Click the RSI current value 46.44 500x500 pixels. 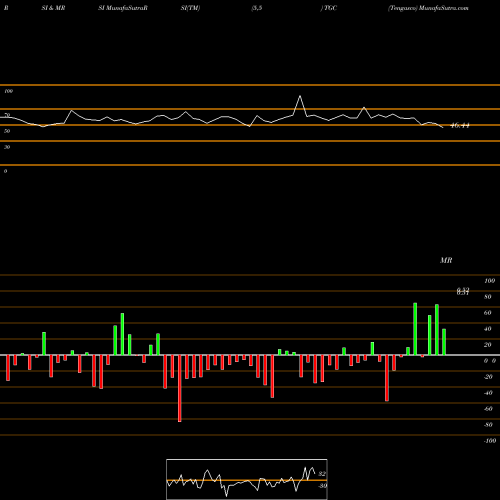(460, 126)
